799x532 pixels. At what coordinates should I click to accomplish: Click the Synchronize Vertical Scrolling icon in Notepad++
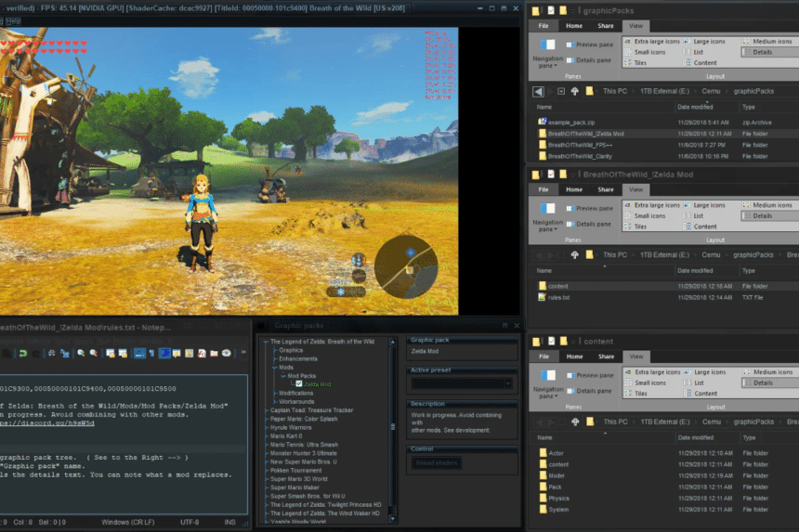pyautogui.click(x=110, y=353)
